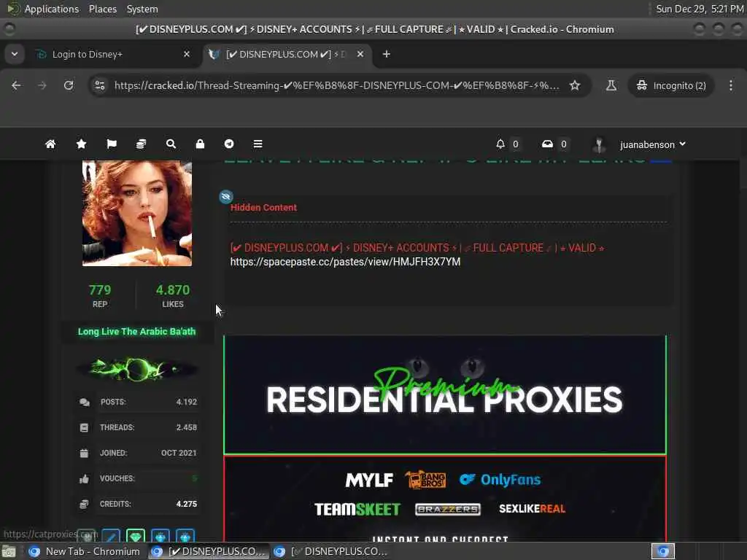Click the JOINED OCT 2021 row
Image resolution: width=747 pixels, height=560 pixels.
click(137, 453)
